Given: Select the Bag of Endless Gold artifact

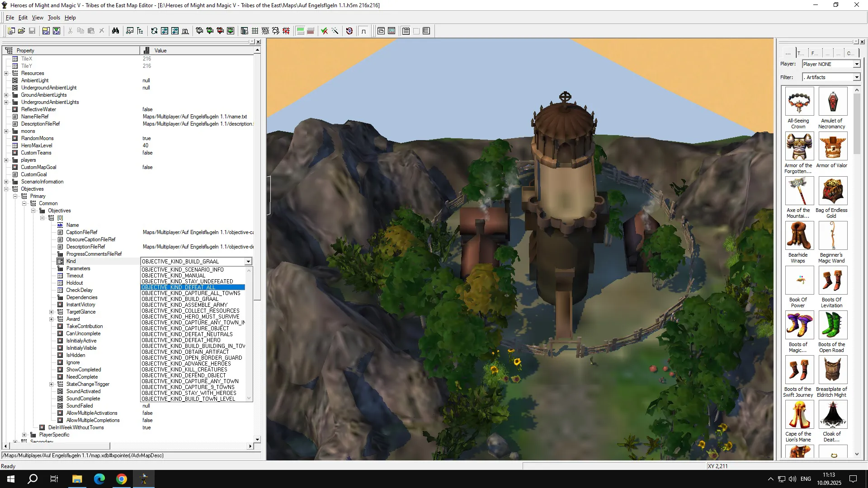Looking at the screenshot, I should pos(832,197).
